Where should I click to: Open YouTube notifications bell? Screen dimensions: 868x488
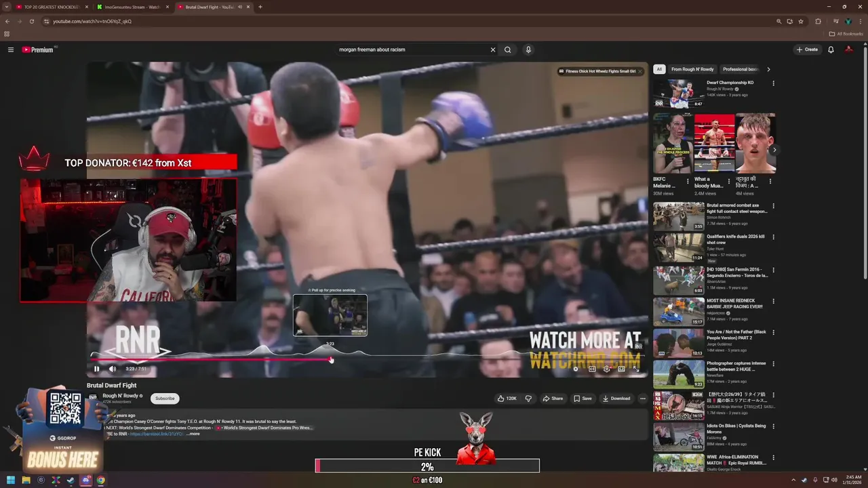tap(831, 49)
